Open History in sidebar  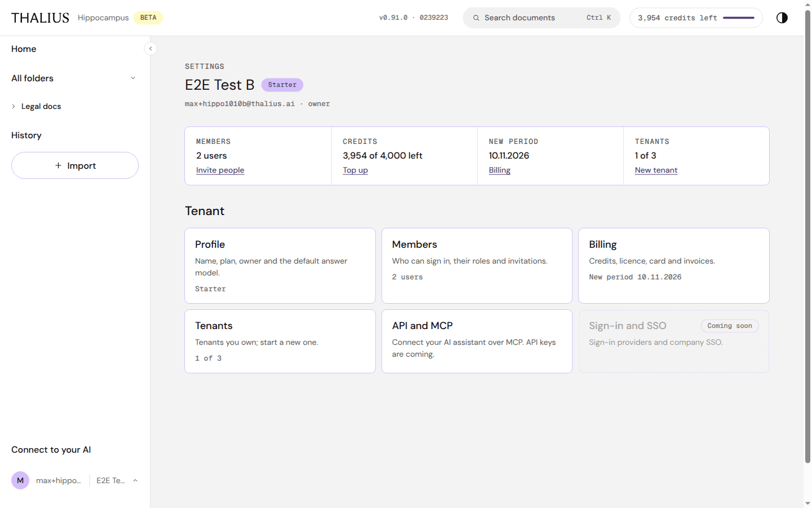(x=27, y=135)
